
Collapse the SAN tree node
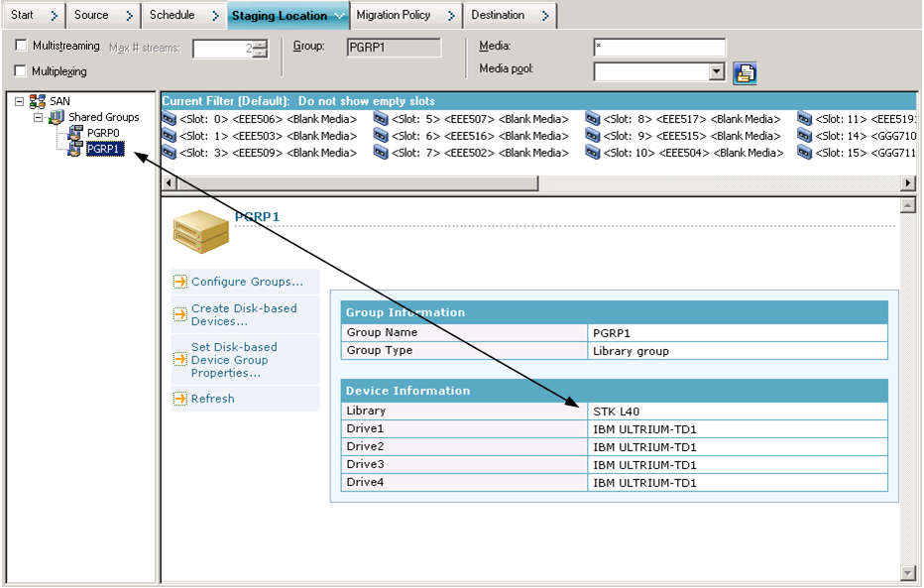[20, 101]
